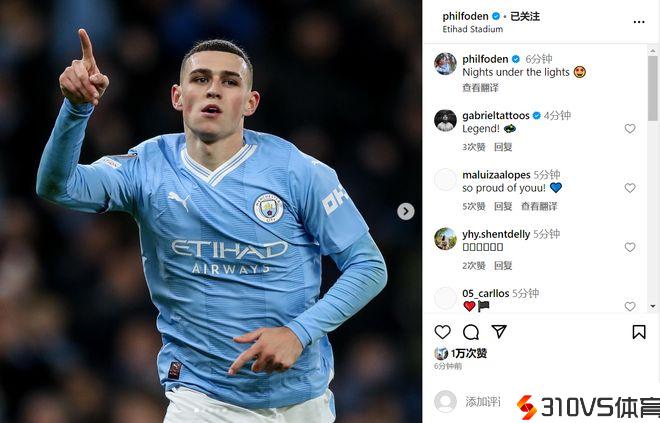This screenshot has height=423, width=660.
Task: Open the three-dot more options menu
Action: tap(639, 22)
